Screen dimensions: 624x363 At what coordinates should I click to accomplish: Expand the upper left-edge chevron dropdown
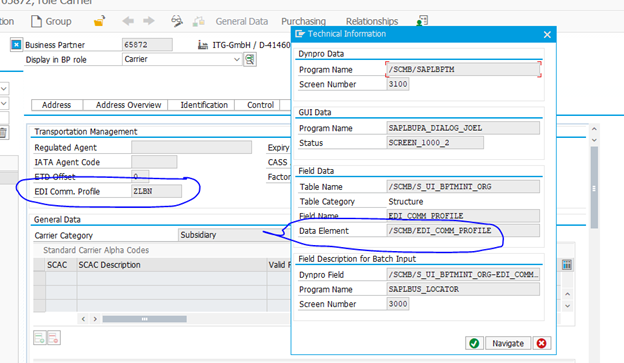[x=4, y=88]
